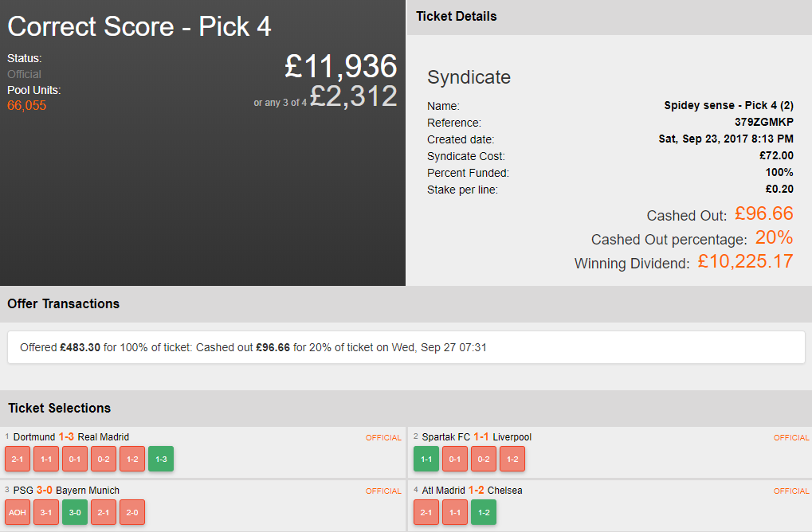Screen dimensions: 812x532
Task: Click the Ticket Selections section header
Action: 60,408
